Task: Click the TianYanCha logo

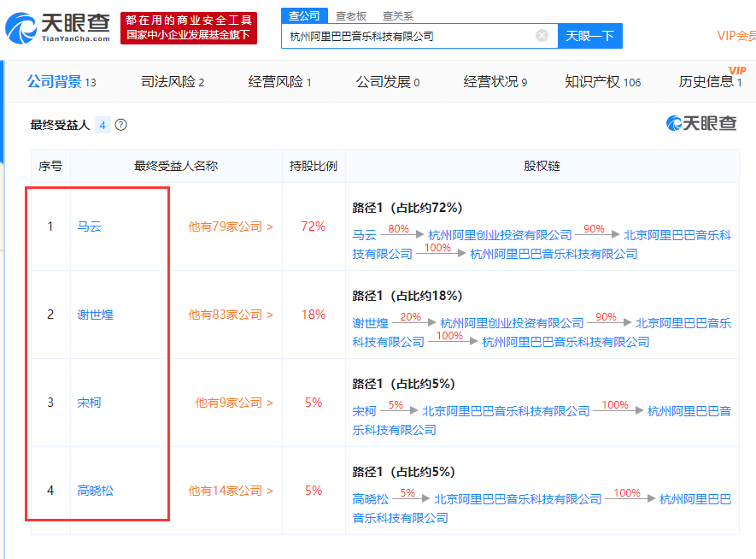Action: pyautogui.click(x=58, y=27)
